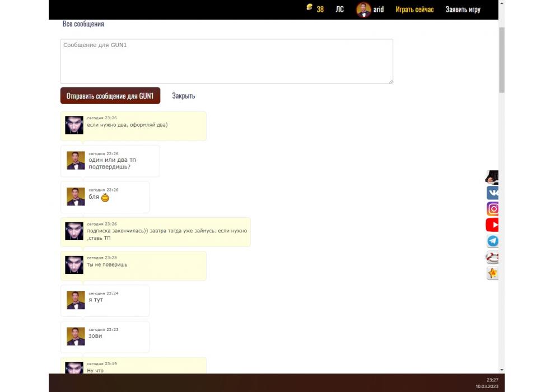Focus the 'Сообщение для GUN1' text area
Screen dimensions: 560x392
(227, 62)
